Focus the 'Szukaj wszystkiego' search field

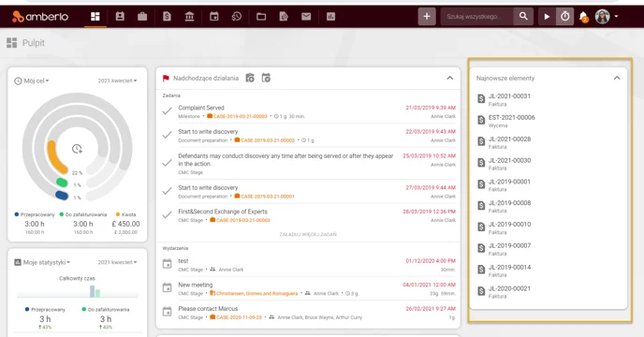point(476,17)
